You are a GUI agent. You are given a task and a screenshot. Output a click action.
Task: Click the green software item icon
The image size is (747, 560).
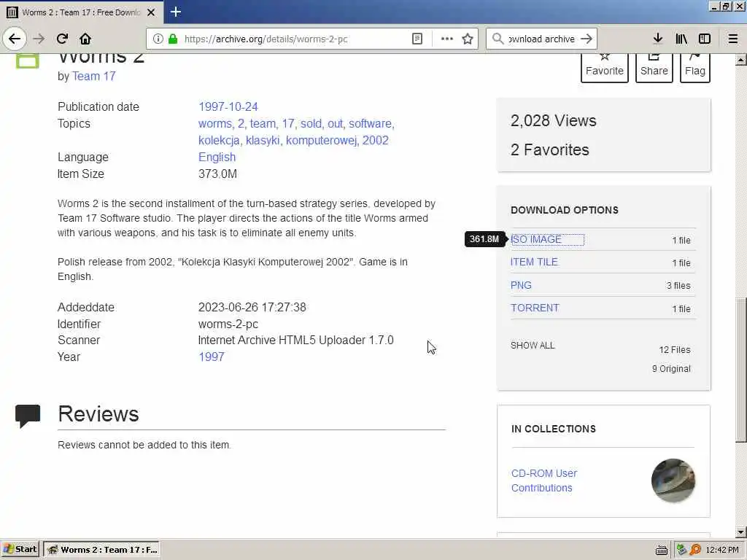(x=28, y=61)
